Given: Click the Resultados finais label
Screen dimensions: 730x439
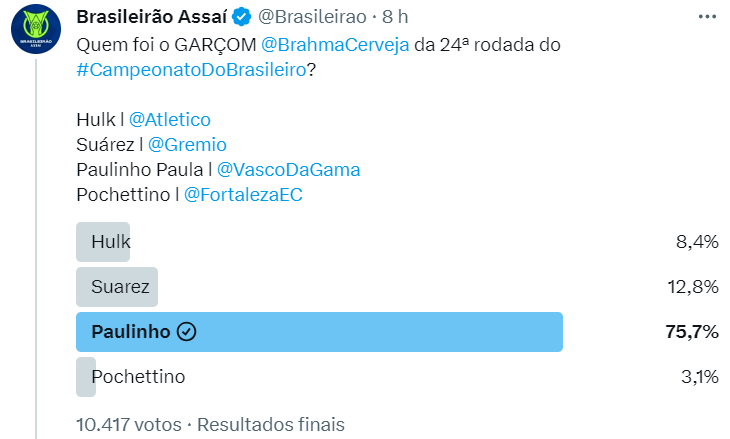Looking at the screenshot, I should [x=271, y=424].
